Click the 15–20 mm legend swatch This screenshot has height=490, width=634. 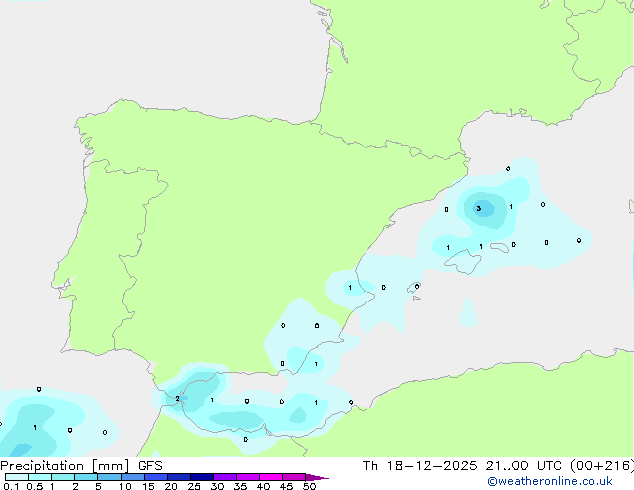pos(156,477)
